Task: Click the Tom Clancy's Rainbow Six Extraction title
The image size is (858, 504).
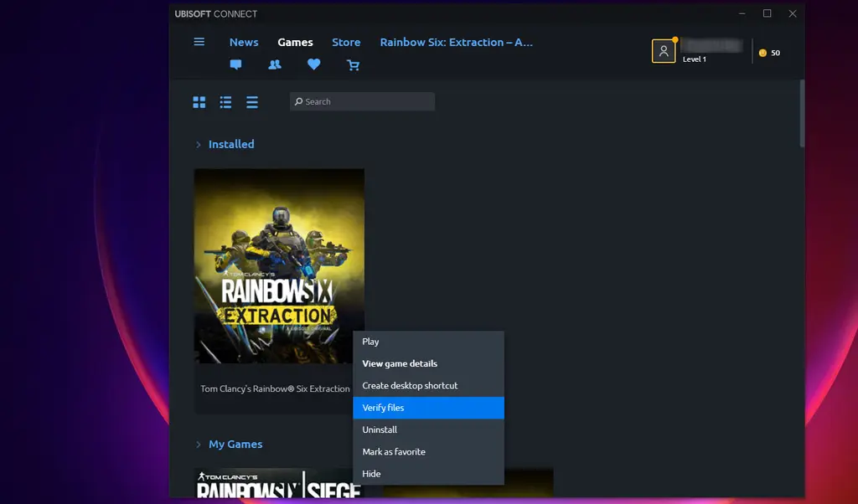Action: 275,388
